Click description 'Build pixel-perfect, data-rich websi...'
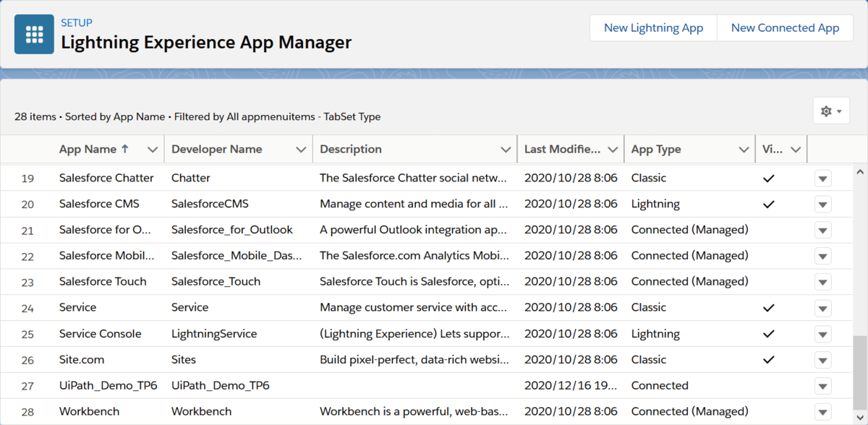 click(x=414, y=359)
